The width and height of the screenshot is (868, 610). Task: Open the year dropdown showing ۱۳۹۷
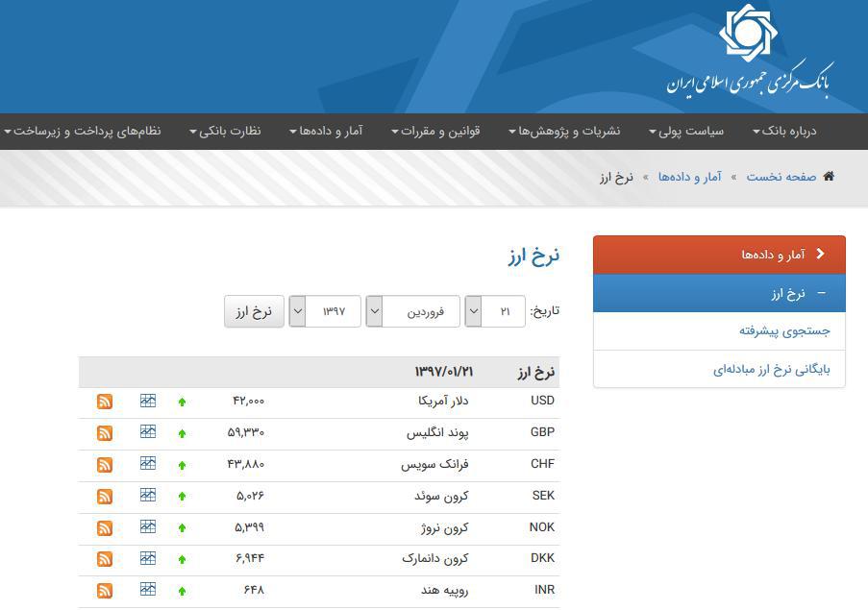click(325, 311)
